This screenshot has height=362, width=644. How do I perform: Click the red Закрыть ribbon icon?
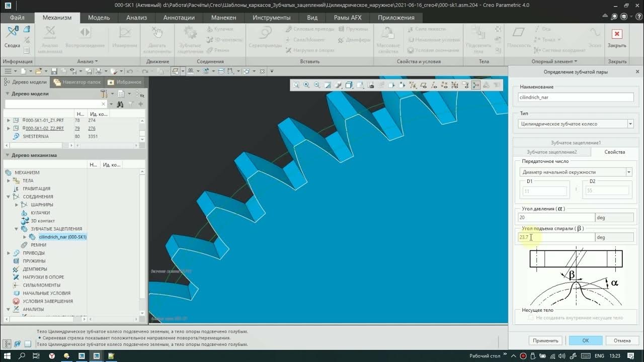pyautogui.click(x=617, y=34)
